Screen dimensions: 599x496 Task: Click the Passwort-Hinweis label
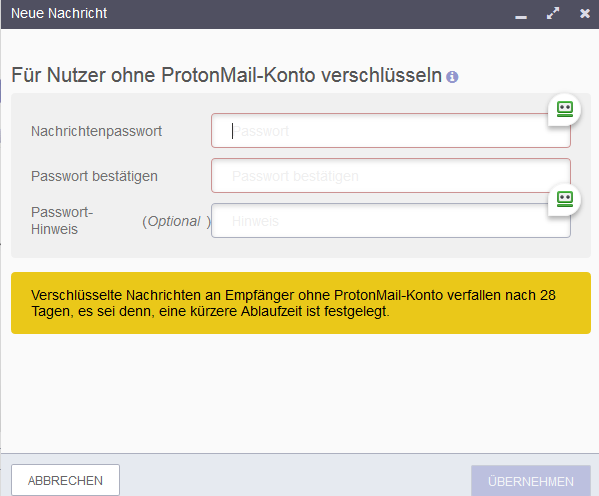62,220
